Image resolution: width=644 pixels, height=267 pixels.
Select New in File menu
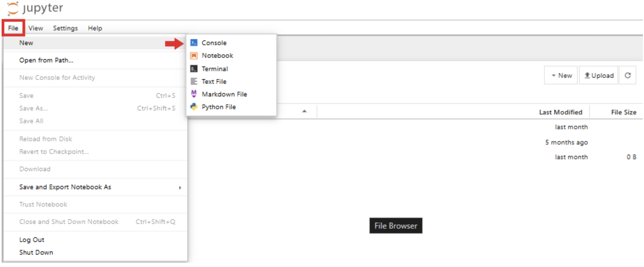click(x=95, y=43)
